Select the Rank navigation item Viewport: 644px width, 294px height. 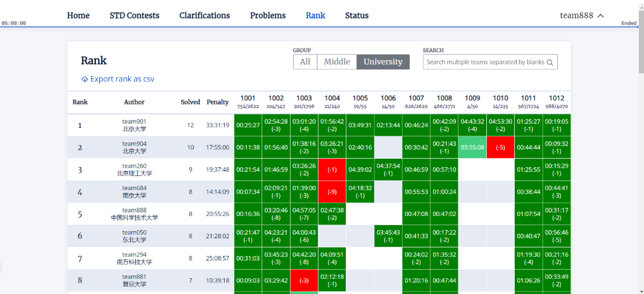[315, 15]
